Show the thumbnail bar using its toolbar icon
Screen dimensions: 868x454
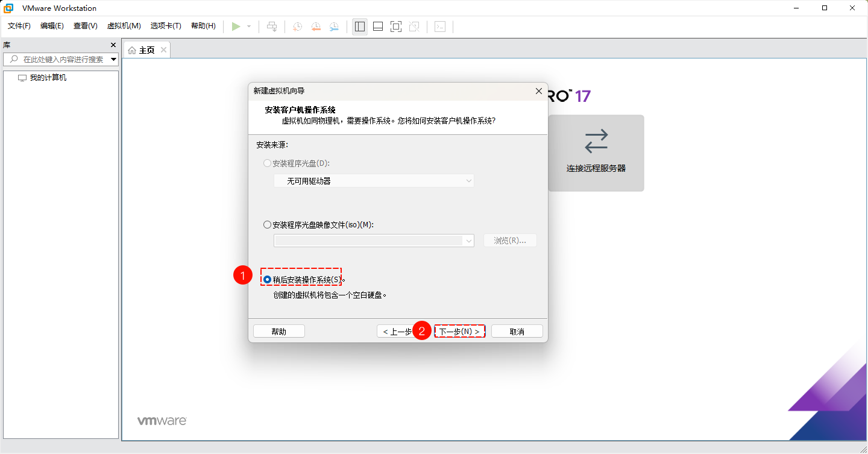click(x=377, y=26)
